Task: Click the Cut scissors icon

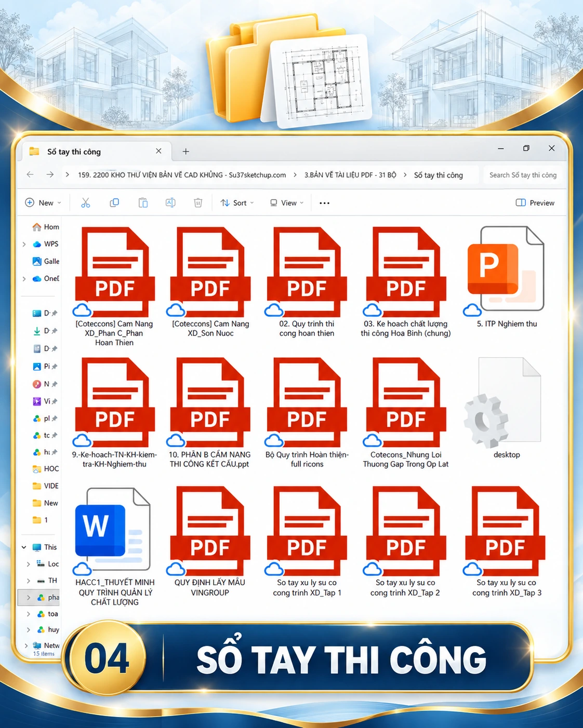Action: coord(86,203)
